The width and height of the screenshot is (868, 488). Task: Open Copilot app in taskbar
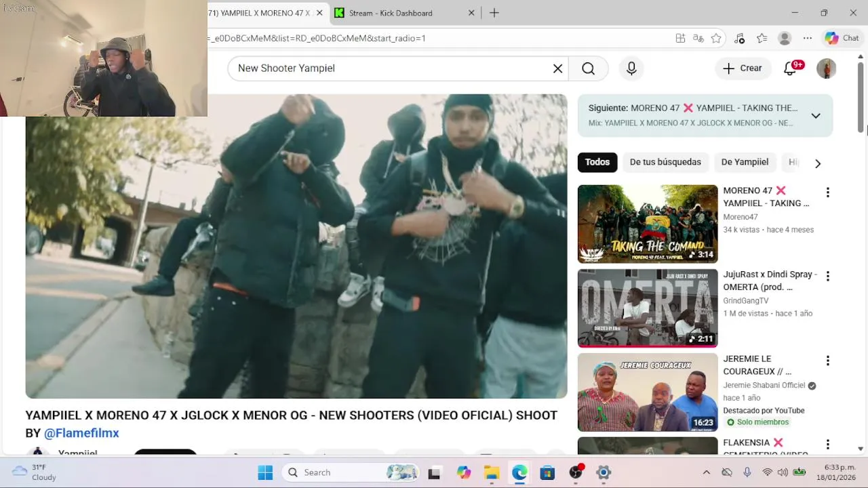click(463, 472)
